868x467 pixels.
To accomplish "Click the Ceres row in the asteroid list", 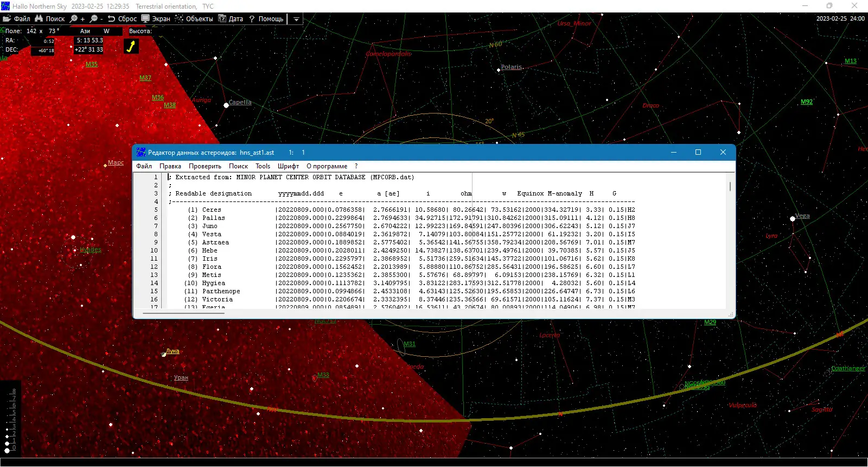I will pyautogui.click(x=401, y=210).
